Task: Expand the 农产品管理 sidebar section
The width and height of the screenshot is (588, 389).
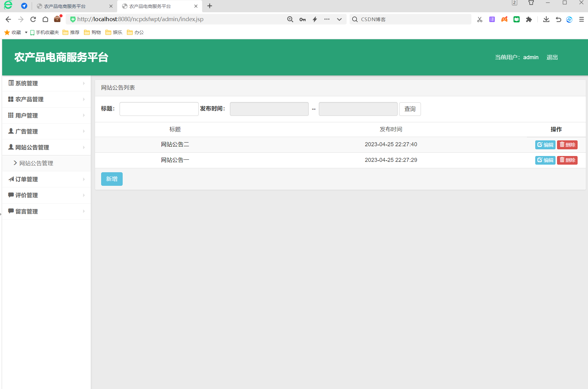Action: click(46, 99)
